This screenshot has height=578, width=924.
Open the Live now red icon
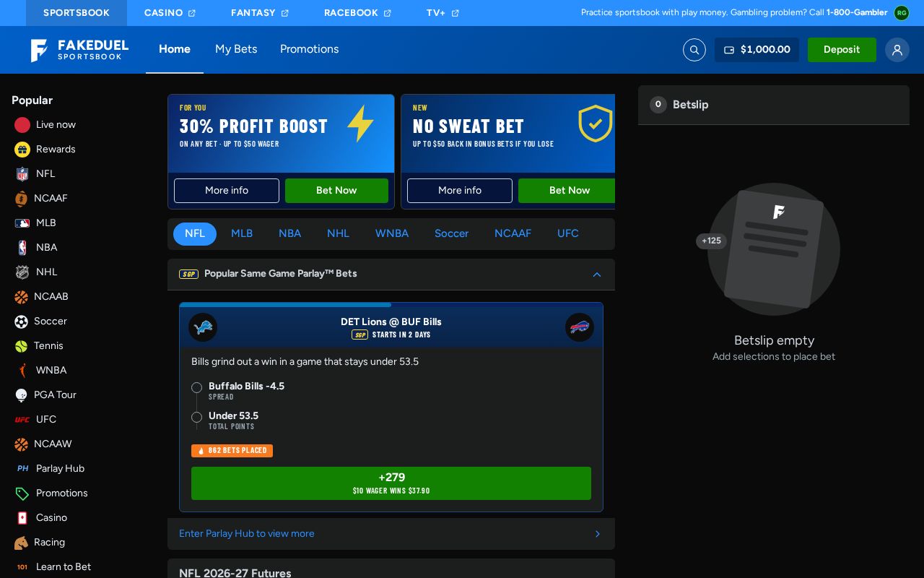coord(22,125)
